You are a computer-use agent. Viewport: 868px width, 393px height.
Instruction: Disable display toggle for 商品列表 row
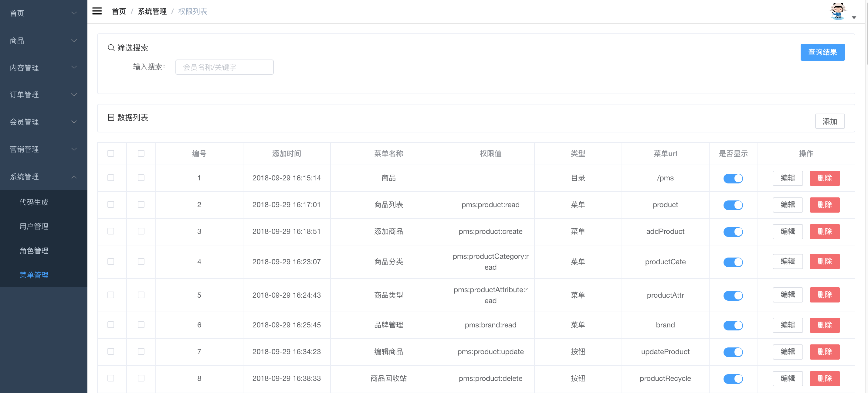click(733, 205)
